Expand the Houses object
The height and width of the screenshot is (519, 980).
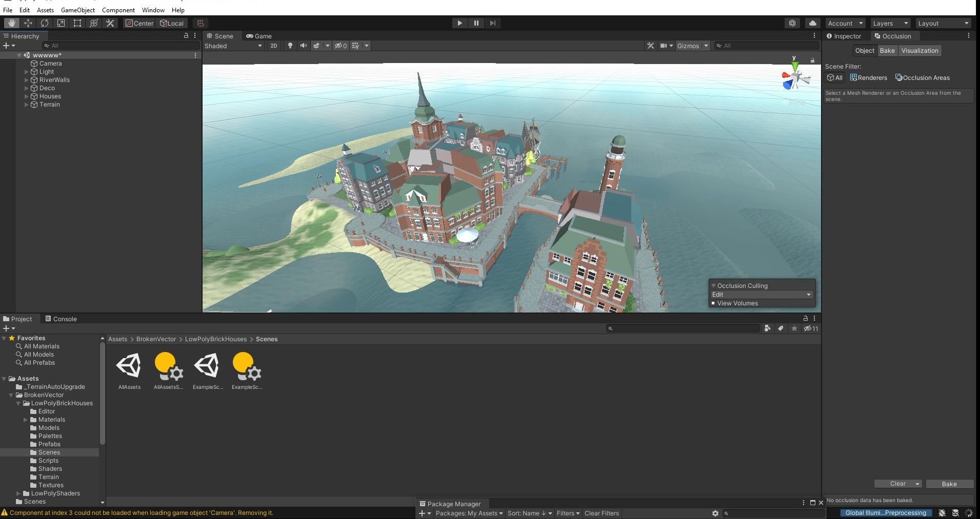pos(26,96)
